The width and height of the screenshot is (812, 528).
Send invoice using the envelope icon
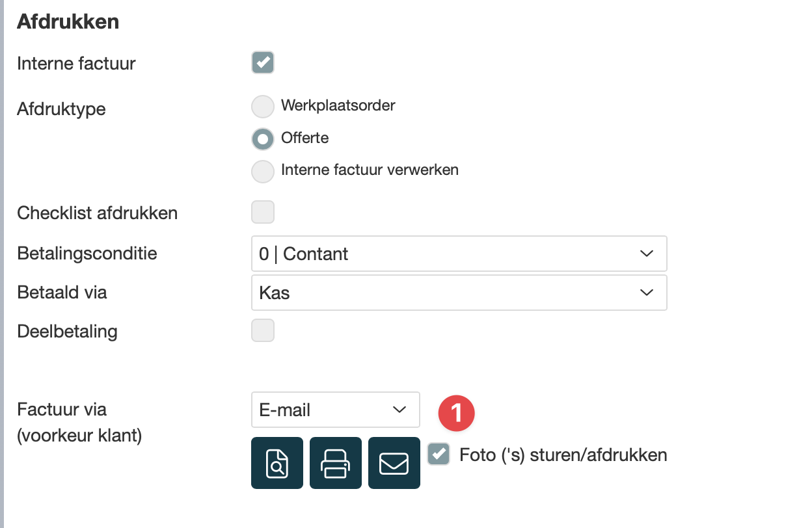[x=394, y=462]
